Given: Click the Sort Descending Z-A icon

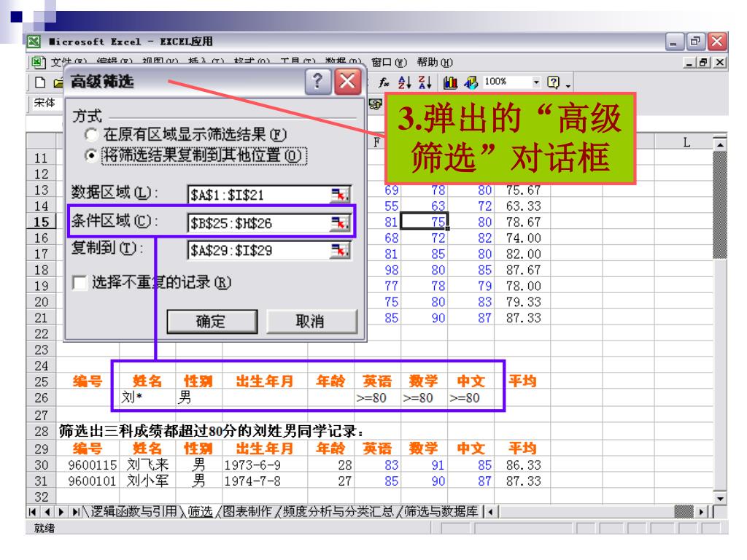Looking at the screenshot, I should [x=425, y=82].
